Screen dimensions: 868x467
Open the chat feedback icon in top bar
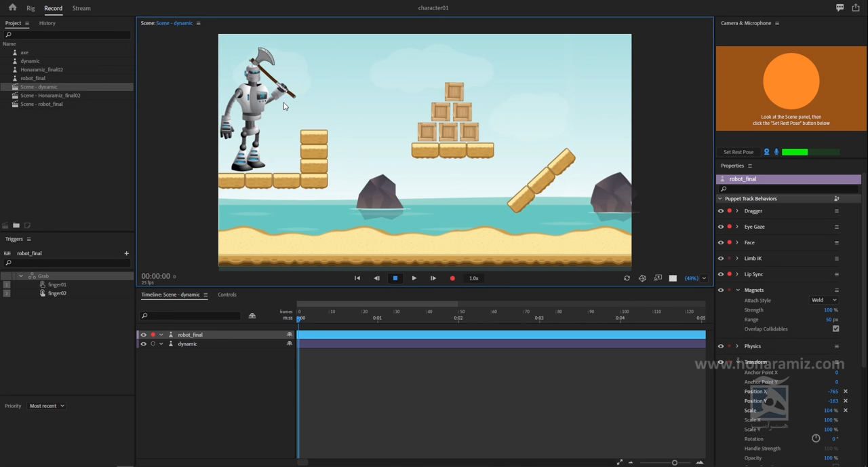(840, 7)
